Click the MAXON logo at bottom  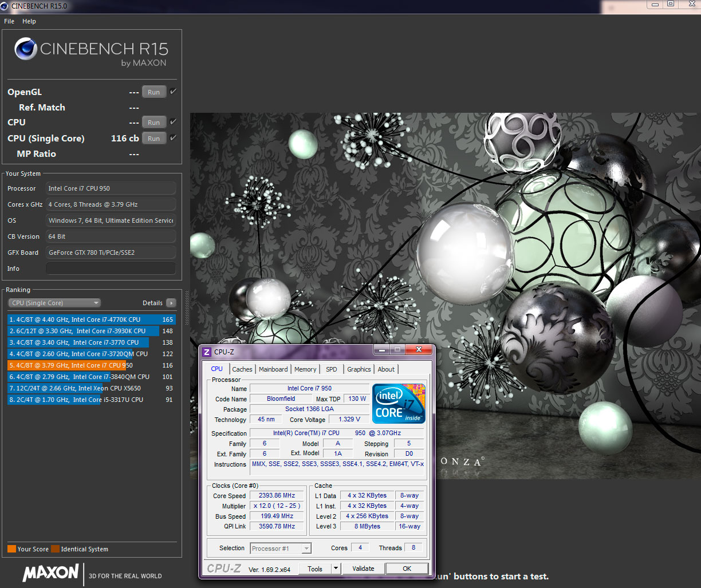(x=50, y=573)
